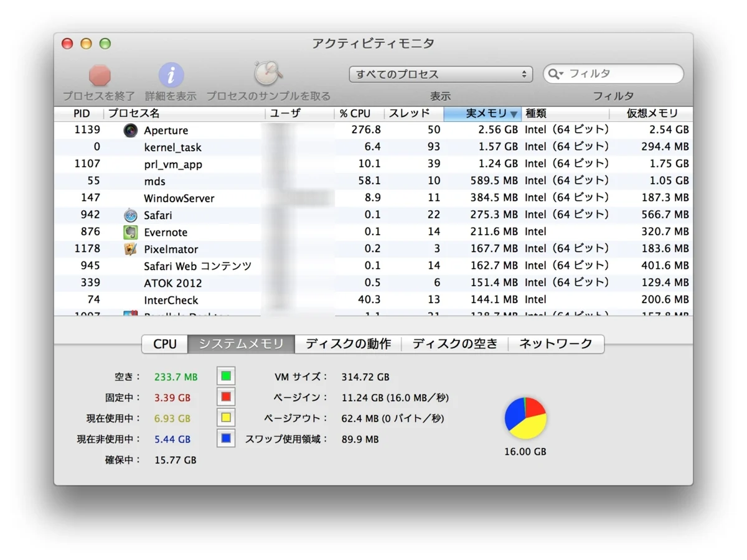
Task: Click the 詳細を表示 toolbar label
Action: click(x=171, y=96)
